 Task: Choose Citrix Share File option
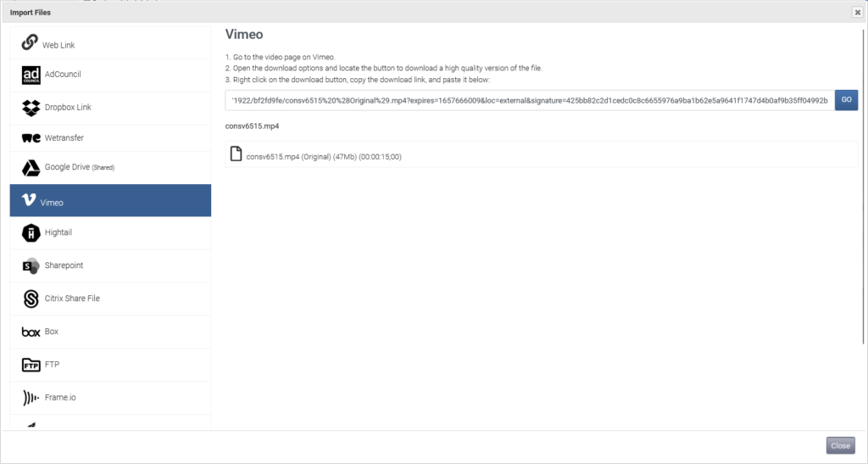tap(110, 299)
